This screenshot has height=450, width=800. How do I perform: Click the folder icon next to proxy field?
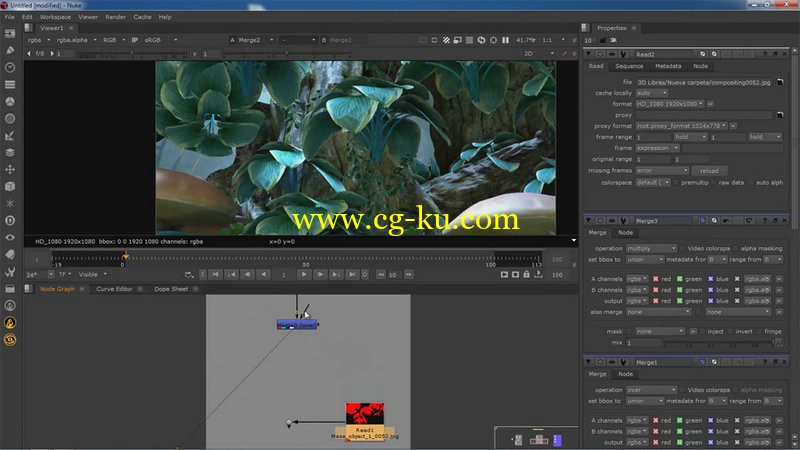780,115
